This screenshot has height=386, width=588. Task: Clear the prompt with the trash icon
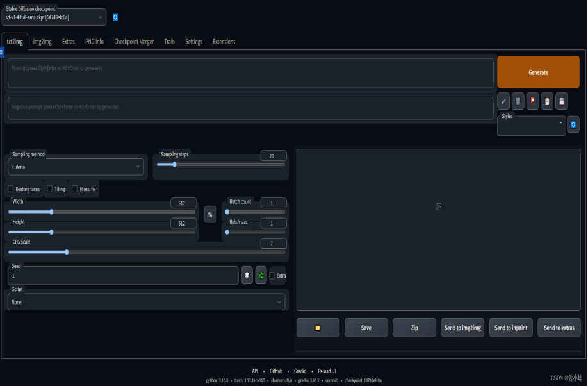pos(518,101)
